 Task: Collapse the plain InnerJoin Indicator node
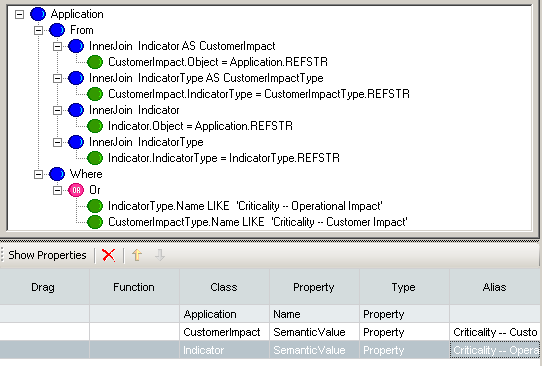tap(58, 110)
